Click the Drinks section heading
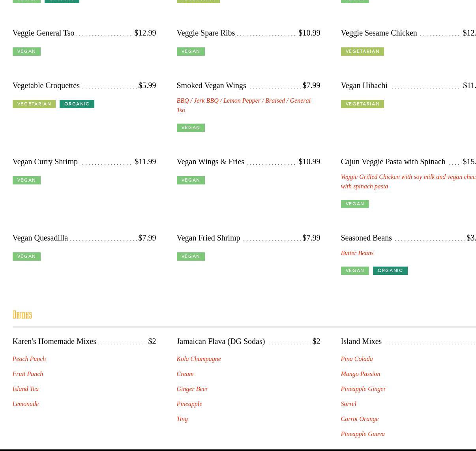Viewport: 476px width, 451px height. pos(22,315)
